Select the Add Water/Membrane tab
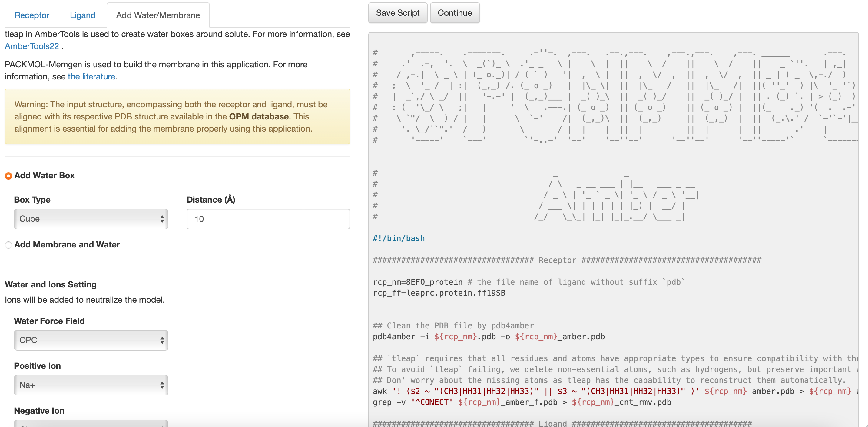The height and width of the screenshot is (427, 868). [158, 15]
